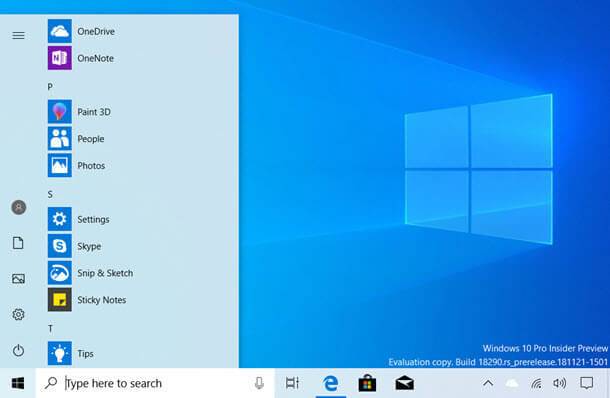Open the user account avatar
Viewport: 610px width, 398px height.
(x=18, y=207)
